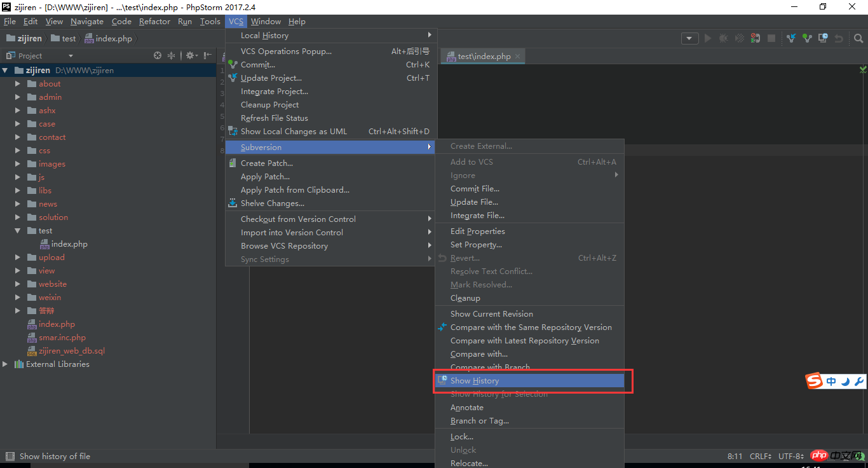Click the Run button in toolbar
The image size is (868, 468).
pyautogui.click(x=708, y=39)
